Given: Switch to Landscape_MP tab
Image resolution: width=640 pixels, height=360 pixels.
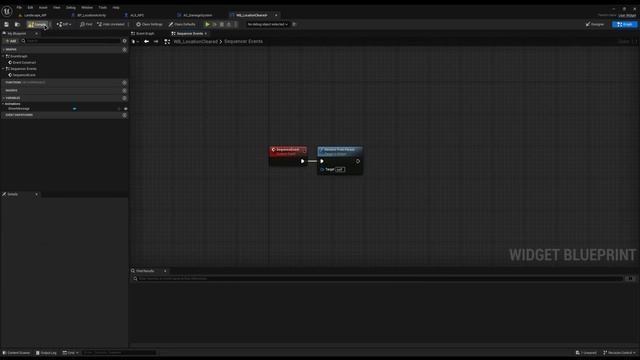Looking at the screenshot, I should pos(35,16).
